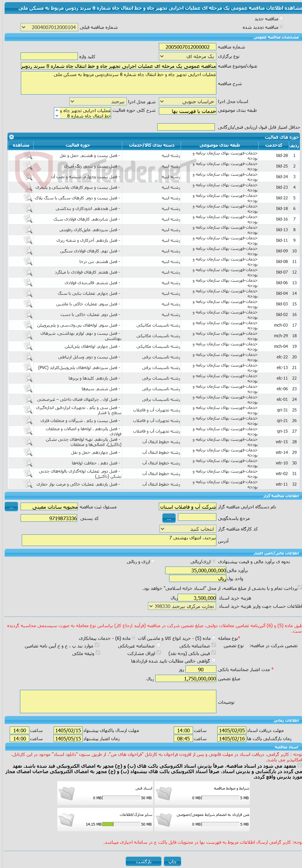View details icon for row bld-23
Image resolution: width=302 pixels, height=868 pixels.
coord(28,187)
